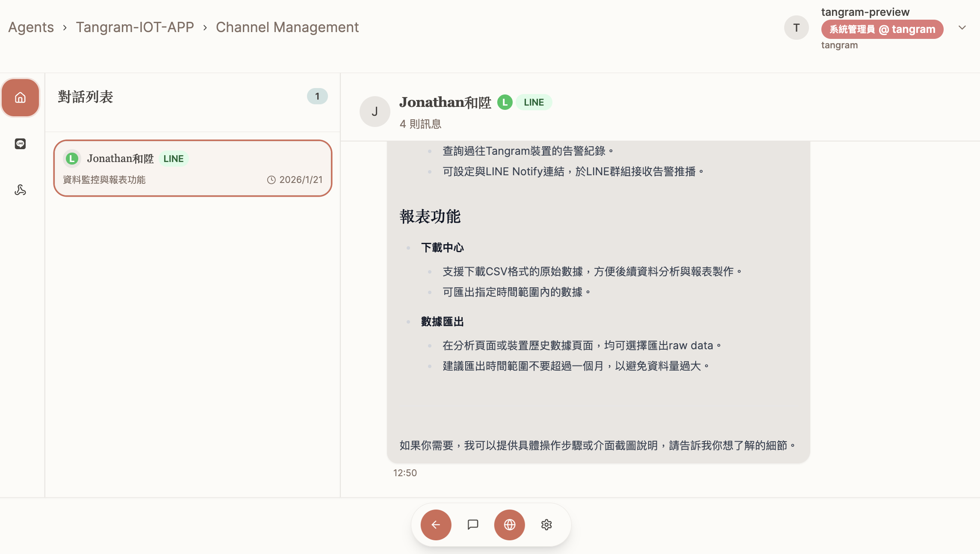The width and height of the screenshot is (980, 554).
Task: Open the chat bubble icon in bottom toolbar
Action: 472,525
